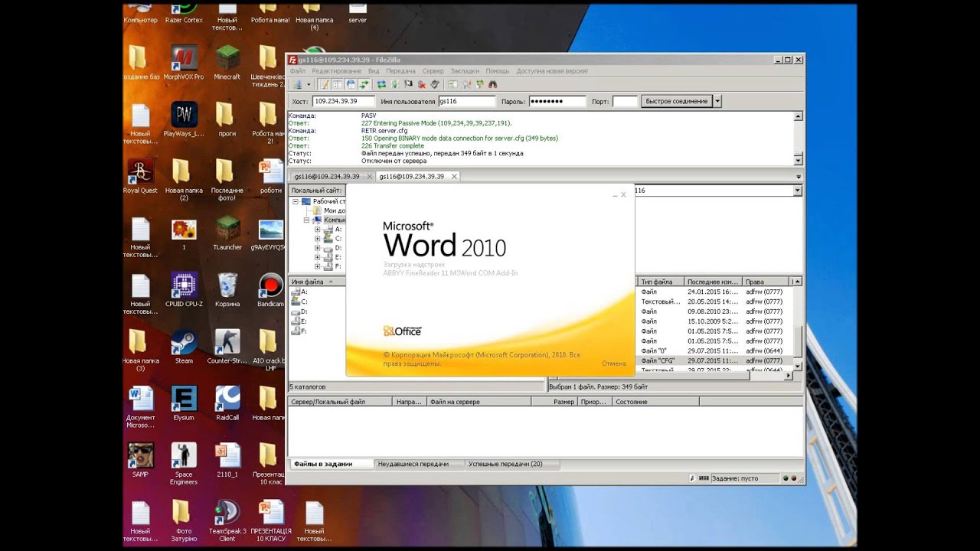Click the Порт input field
The image size is (980, 551).
click(625, 101)
